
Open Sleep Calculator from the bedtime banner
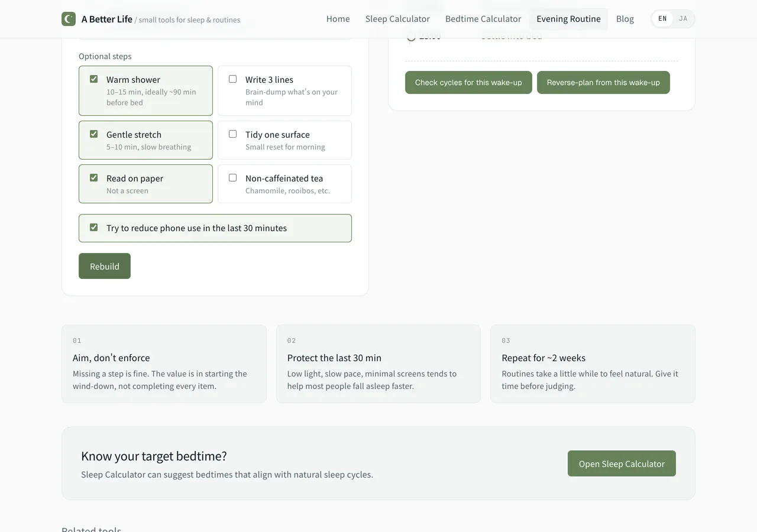pyautogui.click(x=622, y=463)
